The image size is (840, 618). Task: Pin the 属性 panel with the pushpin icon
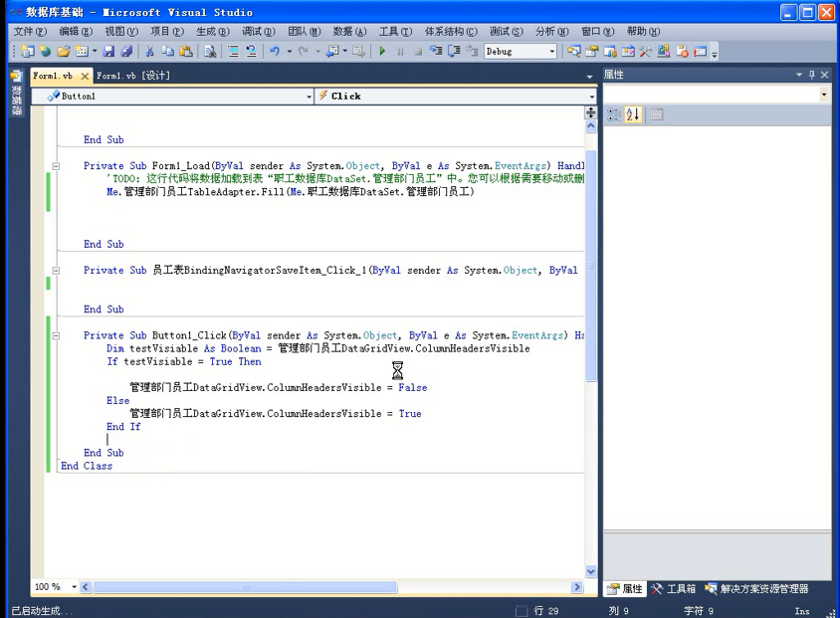[811, 75]
